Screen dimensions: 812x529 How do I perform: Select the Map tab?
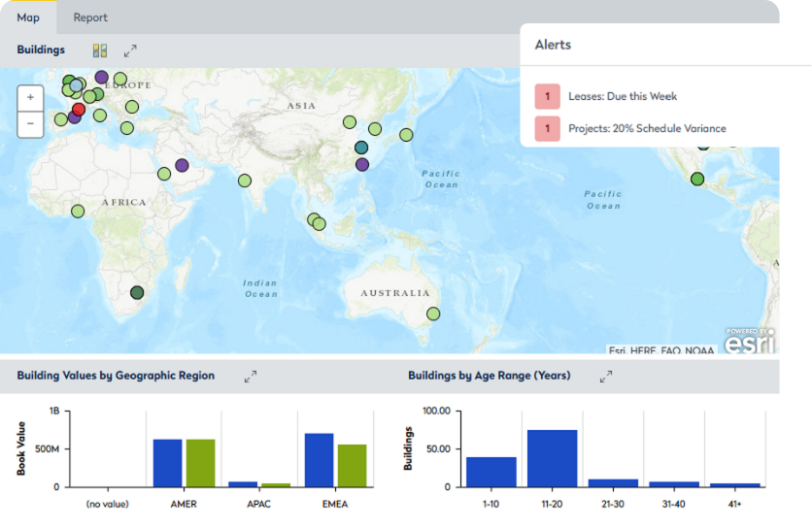(x=28, y=17)
